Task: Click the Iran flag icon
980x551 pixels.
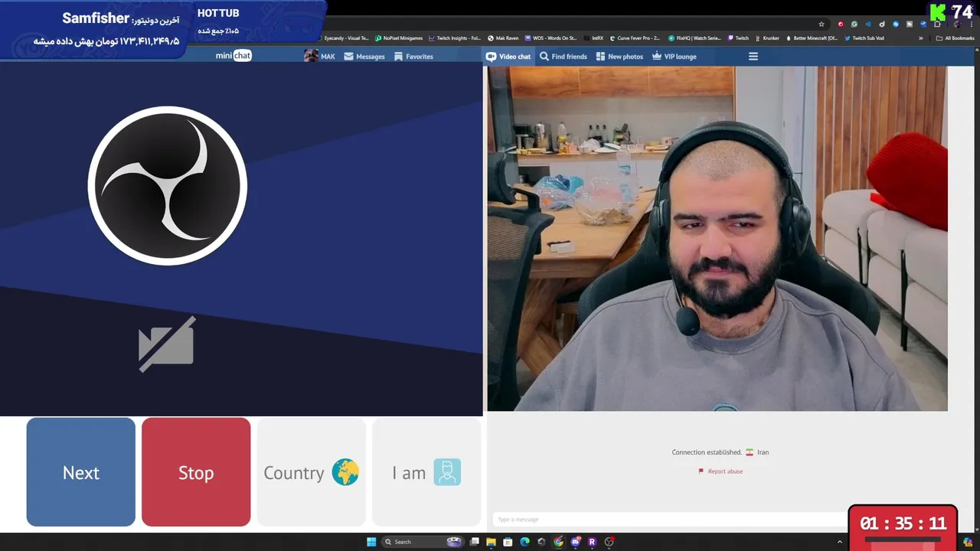Action: pyautogui.click(x=750, y=452)
